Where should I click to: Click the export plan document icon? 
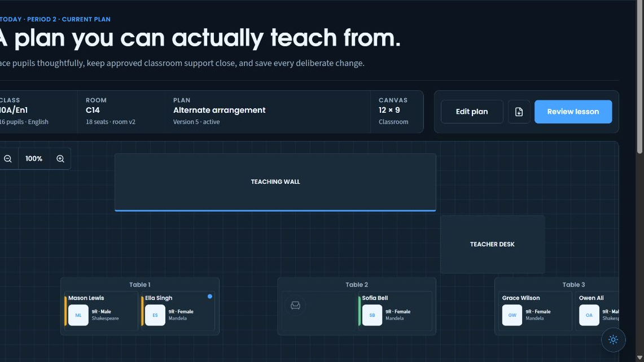coord(519,112)
